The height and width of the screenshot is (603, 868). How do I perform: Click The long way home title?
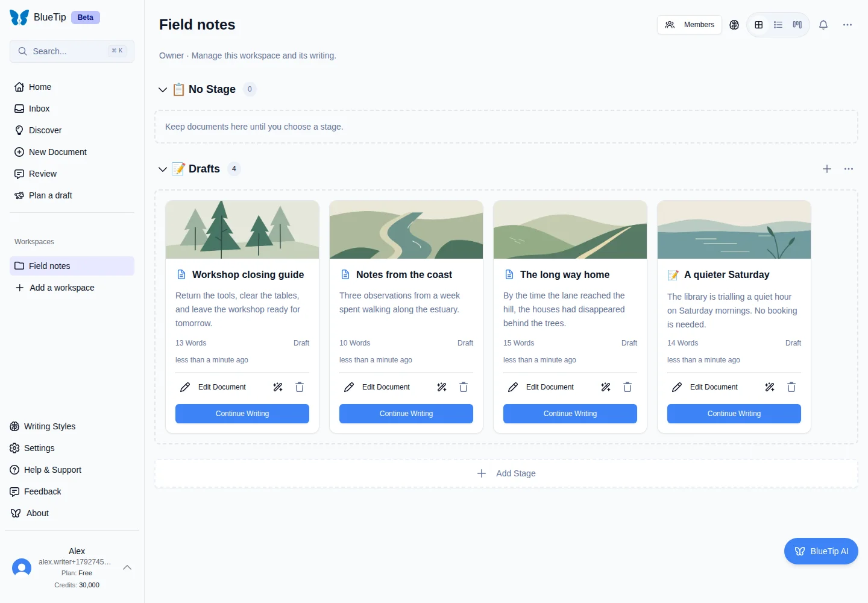[x=565, y=274]
